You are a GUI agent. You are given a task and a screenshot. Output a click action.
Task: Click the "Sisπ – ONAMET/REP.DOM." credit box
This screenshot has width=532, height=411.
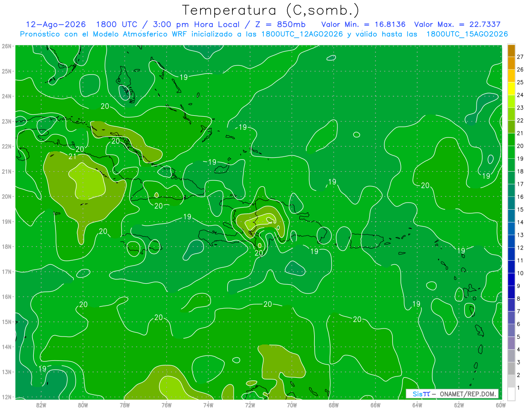[x=452, y=394]
